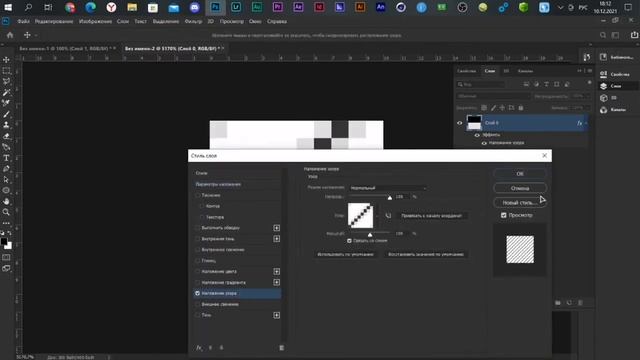The width and height of the screenshot is (640, 360).
Task: Click the Home icon in options bar
Action: [10, 35]
